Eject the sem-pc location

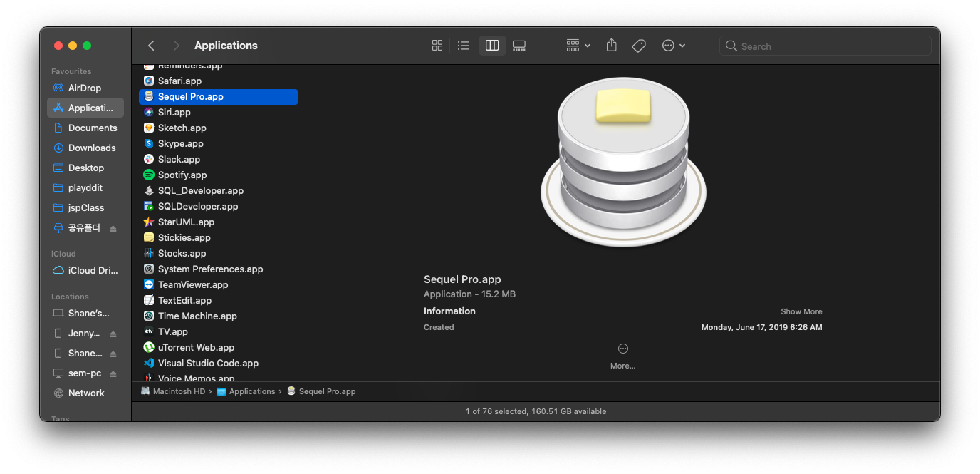(x=113, y=373)
